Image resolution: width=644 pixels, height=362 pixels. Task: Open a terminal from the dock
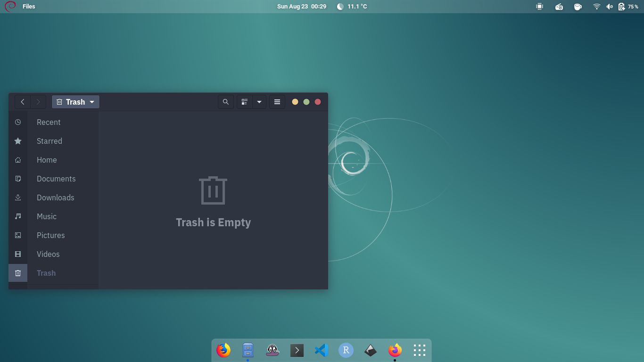click(x=297, y=350)
